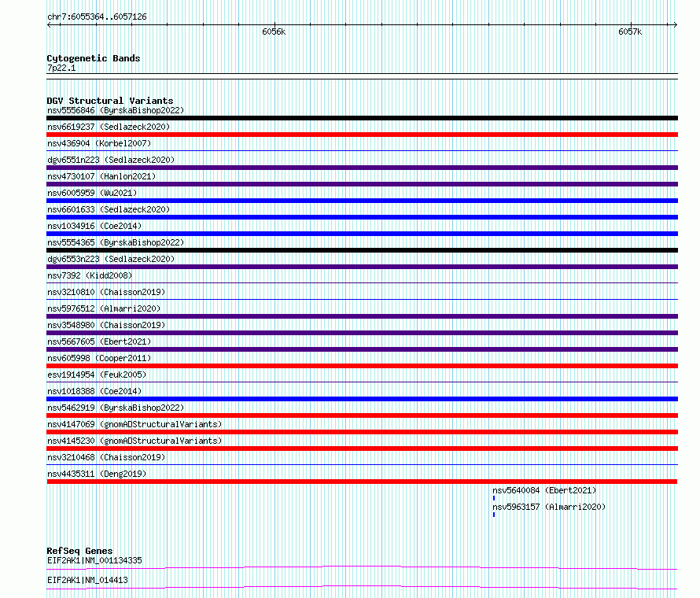Click the nsv4730107 (Hanlon2021) label
This screenshot has height=598, width=700.
point(101,176)
